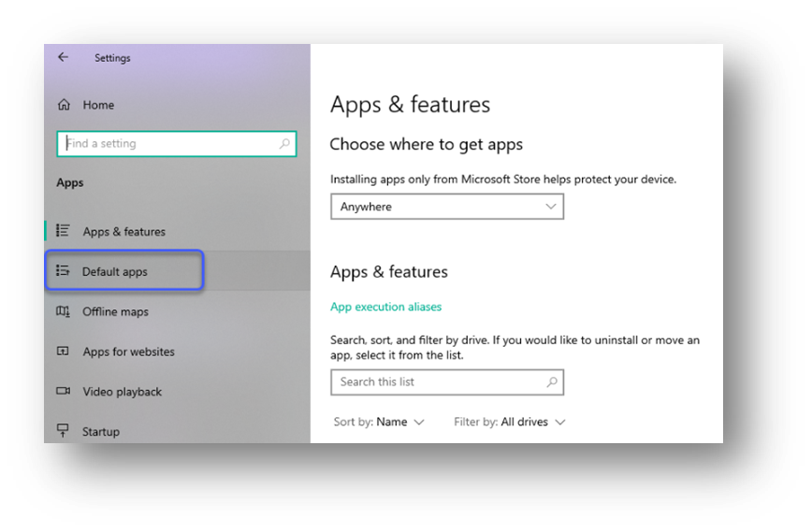Go to the Home settings page
The image size is (812, 532).
point(98,106)
